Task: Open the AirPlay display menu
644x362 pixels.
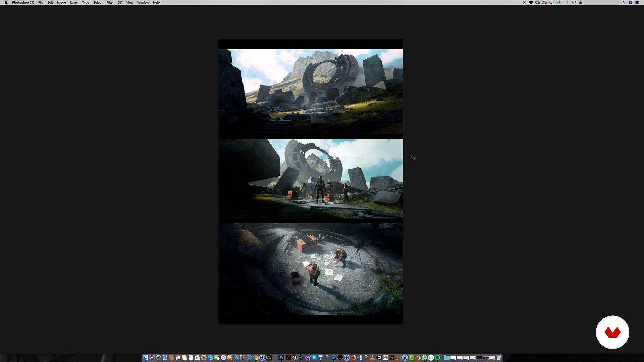Action: click(x=551, y=2)
